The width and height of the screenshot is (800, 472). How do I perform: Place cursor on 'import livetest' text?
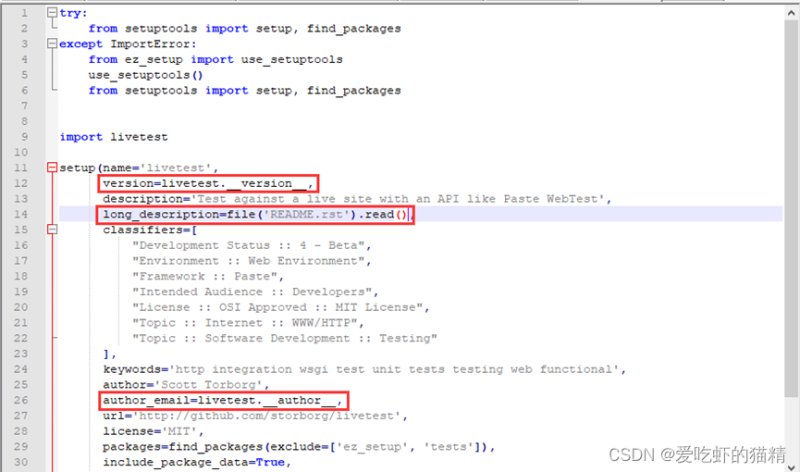pos(113,137)
